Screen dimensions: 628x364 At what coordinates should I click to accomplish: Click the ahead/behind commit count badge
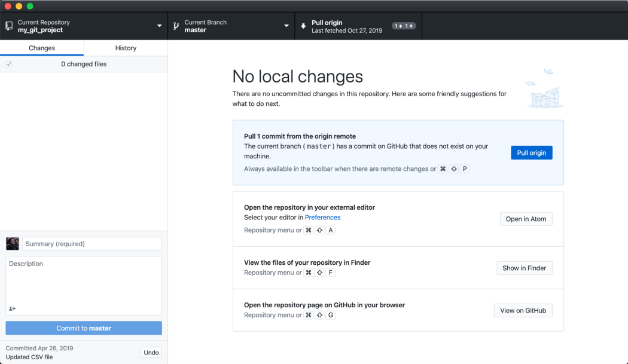coord(404,26)
